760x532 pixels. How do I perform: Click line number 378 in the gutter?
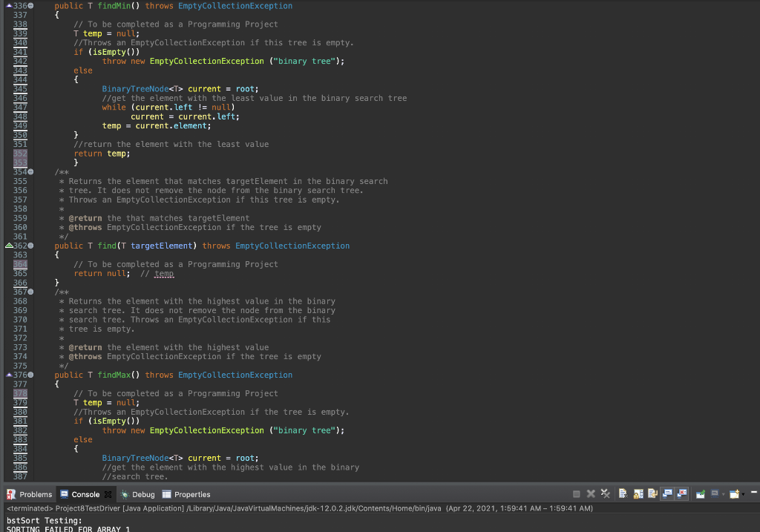(x=20, y=393)
